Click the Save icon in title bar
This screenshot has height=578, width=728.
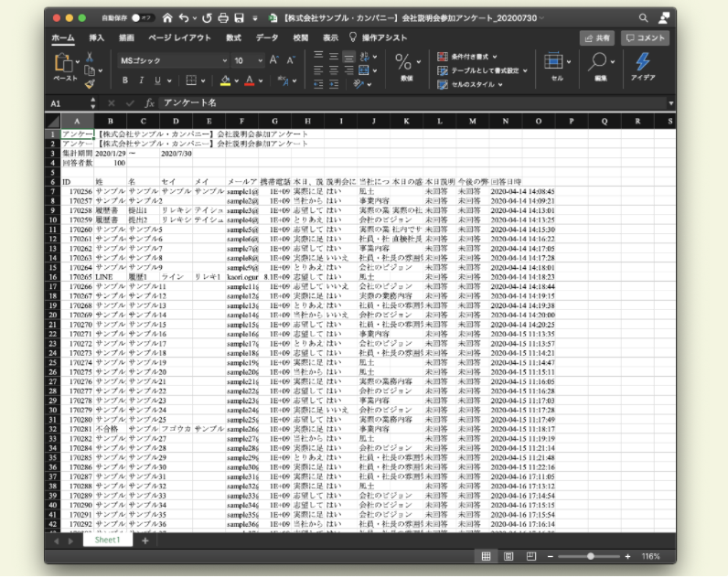click(x=238, y=17)
